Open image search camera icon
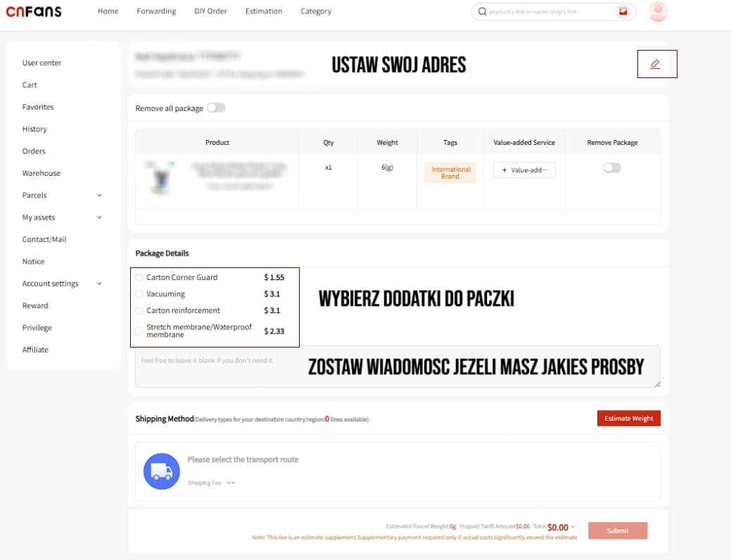Image resolution: width=731 pixels, height=560 pixels. pyautogui.click(x=623, y=12)
